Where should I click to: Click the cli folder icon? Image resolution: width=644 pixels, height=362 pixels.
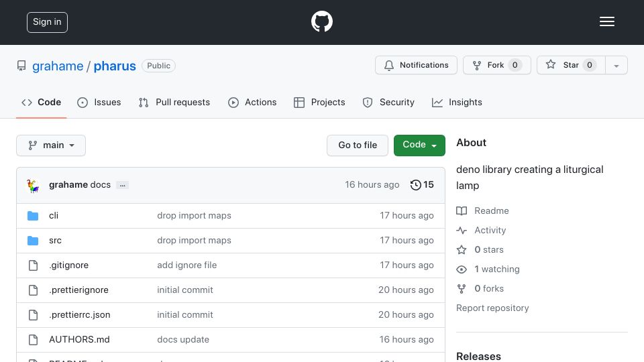(33, 216)
